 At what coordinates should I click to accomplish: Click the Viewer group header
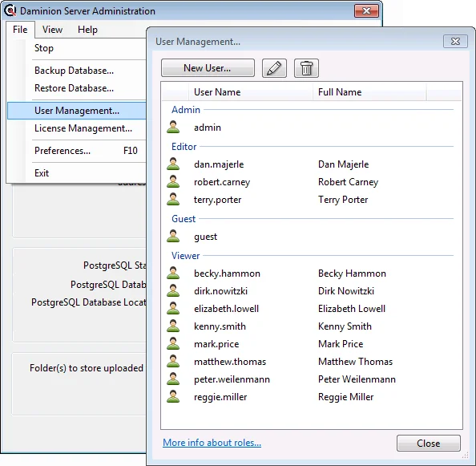click(185, 256)
